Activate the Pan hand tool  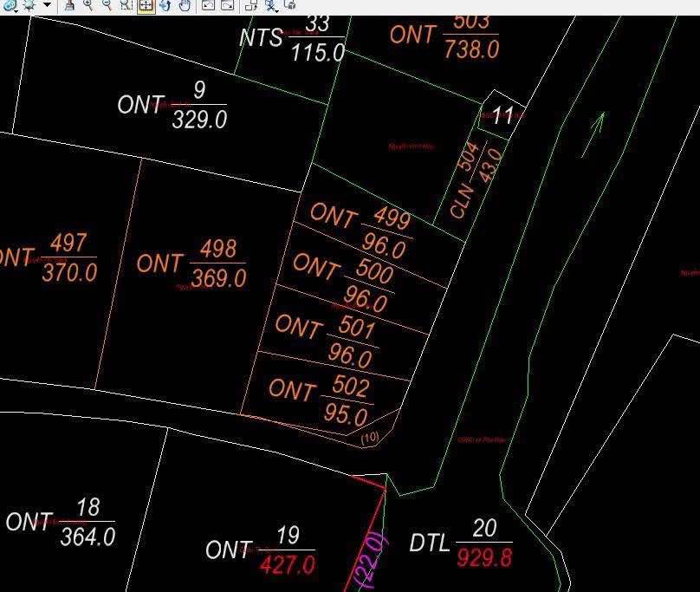[185, 6]
